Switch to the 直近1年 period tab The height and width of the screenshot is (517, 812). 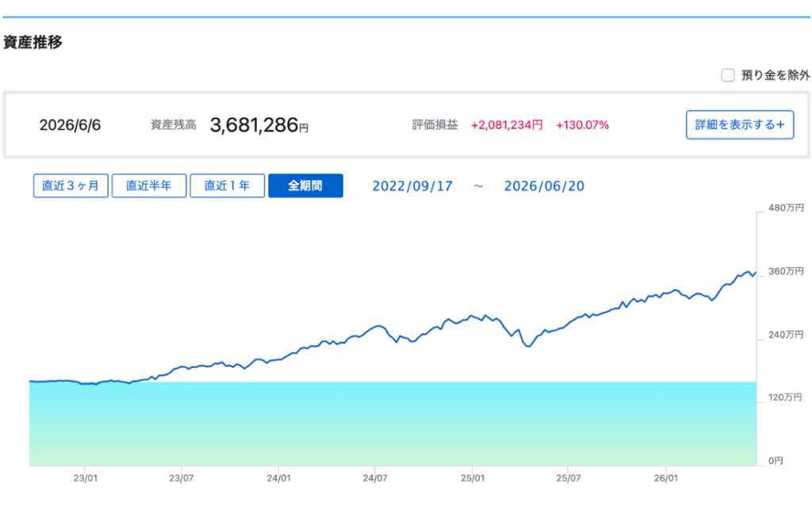pos(227,186)
